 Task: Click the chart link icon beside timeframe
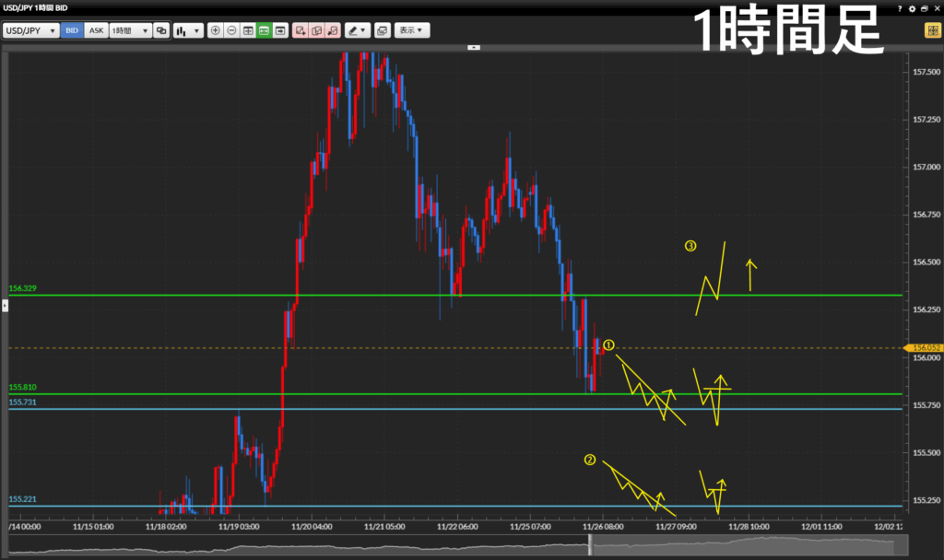161,30
